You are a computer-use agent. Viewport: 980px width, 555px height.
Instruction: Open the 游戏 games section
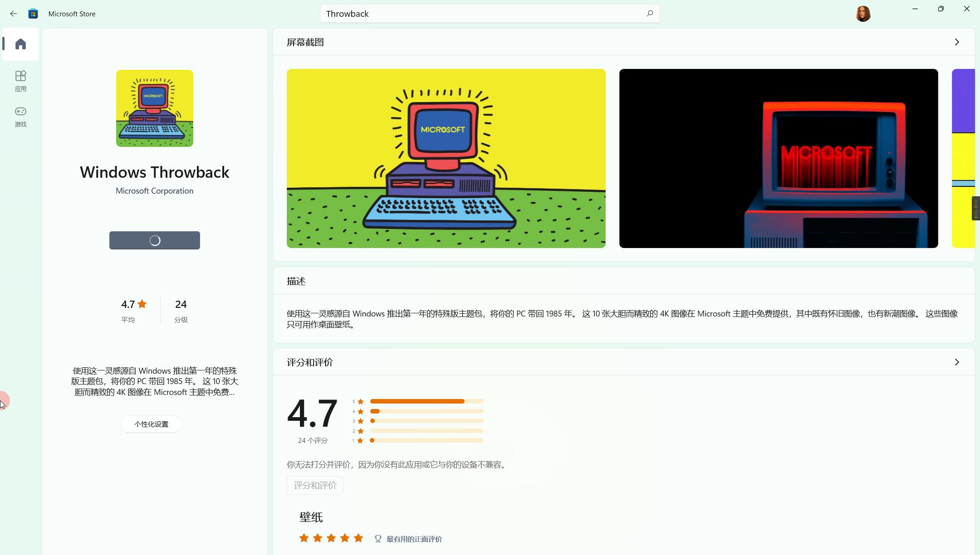(x=20, y=117)
